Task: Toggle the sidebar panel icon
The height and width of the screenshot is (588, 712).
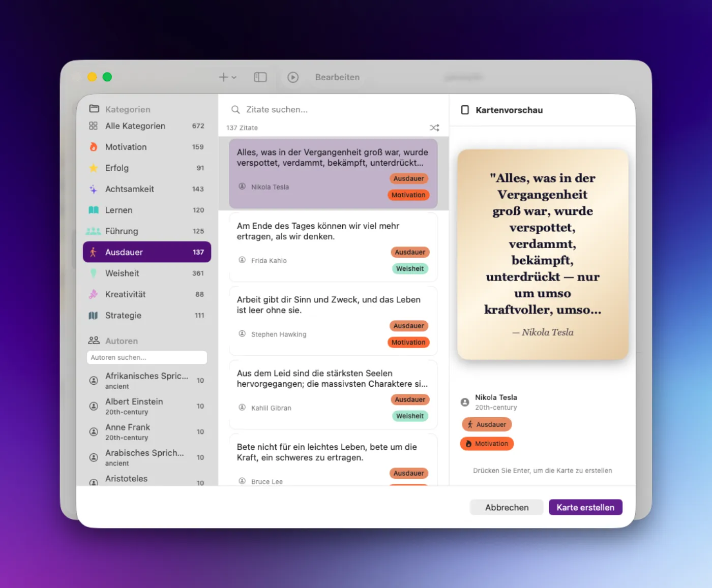Action: tap(260, 77)
